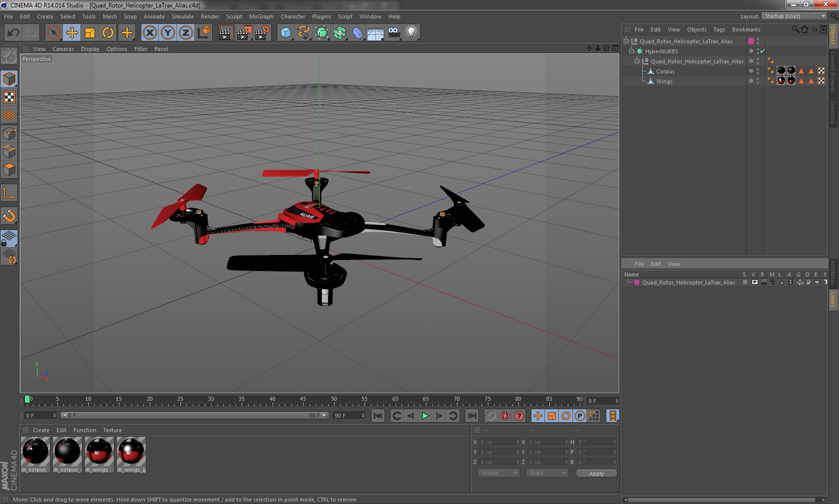
Task: Open the Layout Startup dropdown
Action: (795, 16)
